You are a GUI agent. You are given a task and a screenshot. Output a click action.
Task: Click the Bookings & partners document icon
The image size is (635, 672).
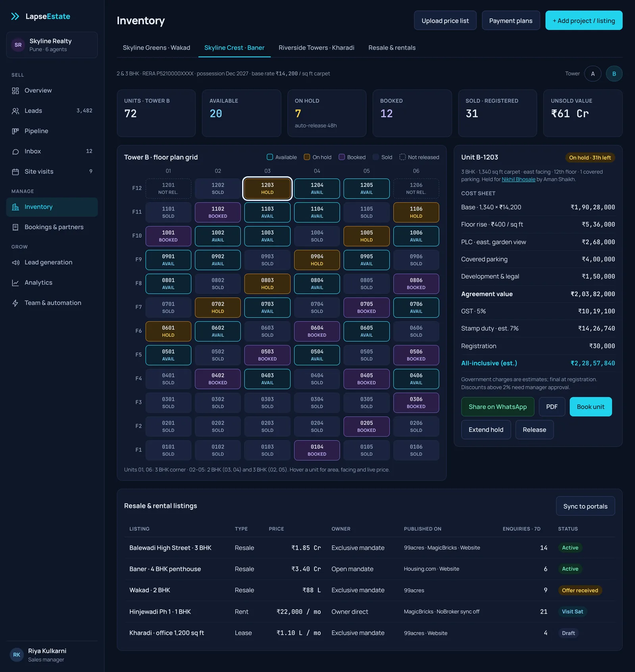(15, 227)
